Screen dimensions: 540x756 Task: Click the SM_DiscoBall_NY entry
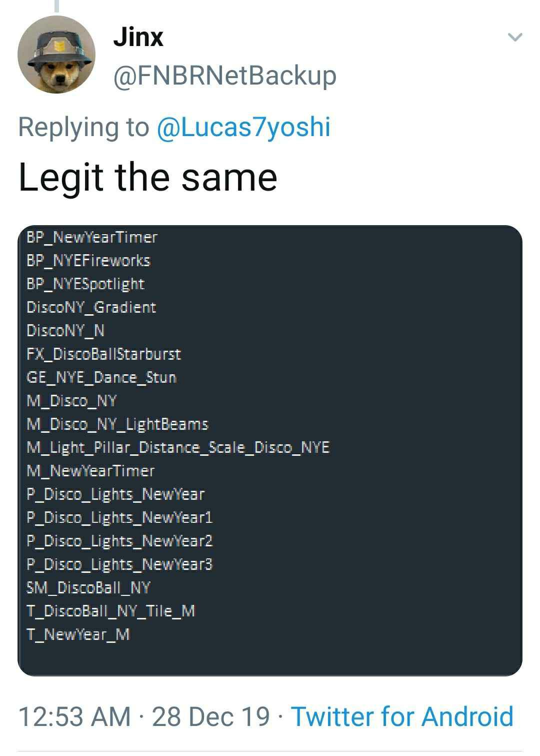[88, 587]
